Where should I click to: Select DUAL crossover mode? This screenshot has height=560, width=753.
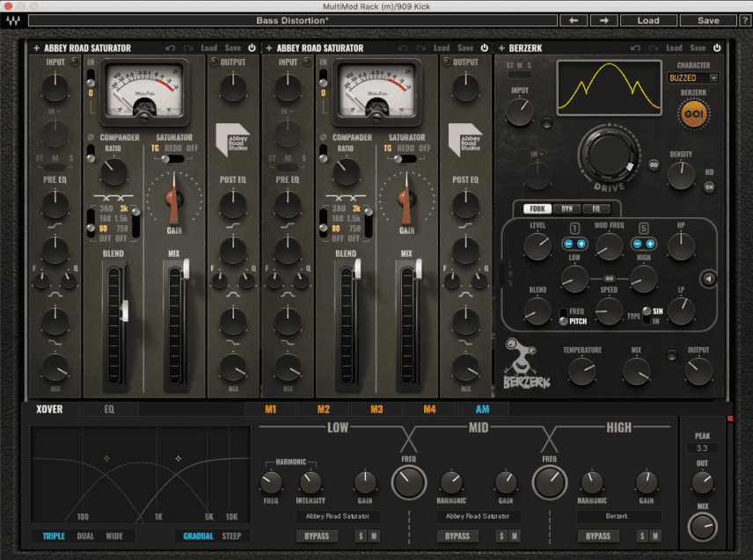pos(85,536)
